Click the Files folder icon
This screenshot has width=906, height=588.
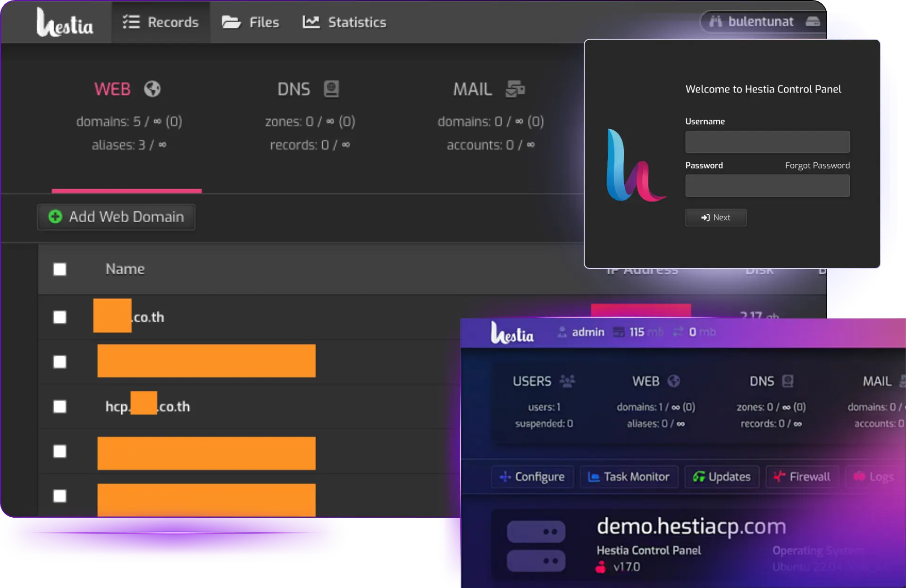point(231,22)
